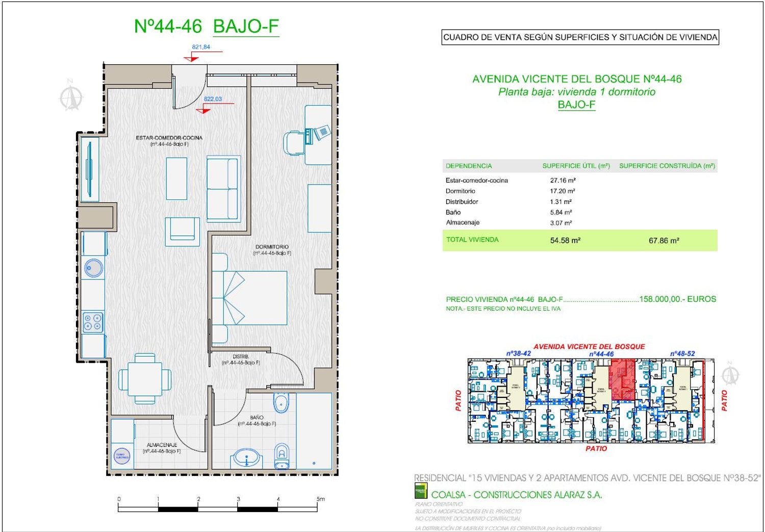Click 'COALSA - CONSTRUCCIONES ALARAZ S.A.' company name
The image size is (765, 532).
coord(517,495)
